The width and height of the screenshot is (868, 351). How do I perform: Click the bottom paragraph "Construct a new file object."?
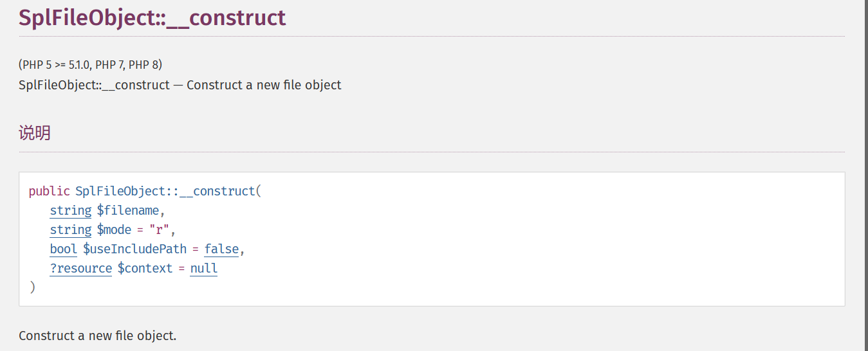click(97, 336)
